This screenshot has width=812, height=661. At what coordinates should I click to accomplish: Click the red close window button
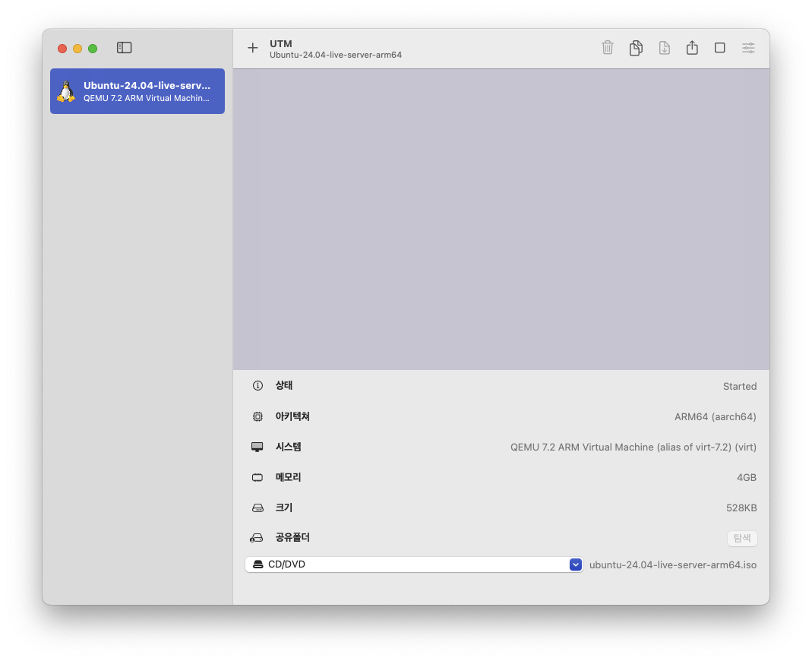tap(62, 48)
